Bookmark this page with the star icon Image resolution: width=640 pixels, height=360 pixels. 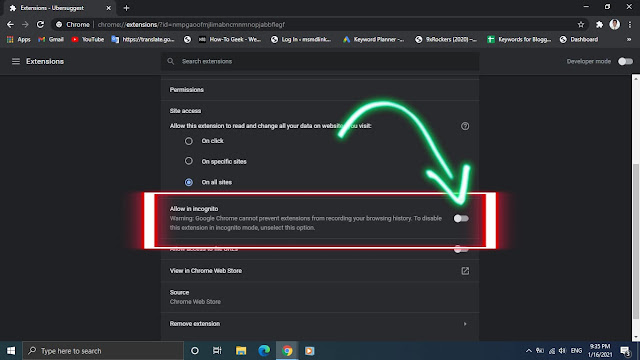581,24
